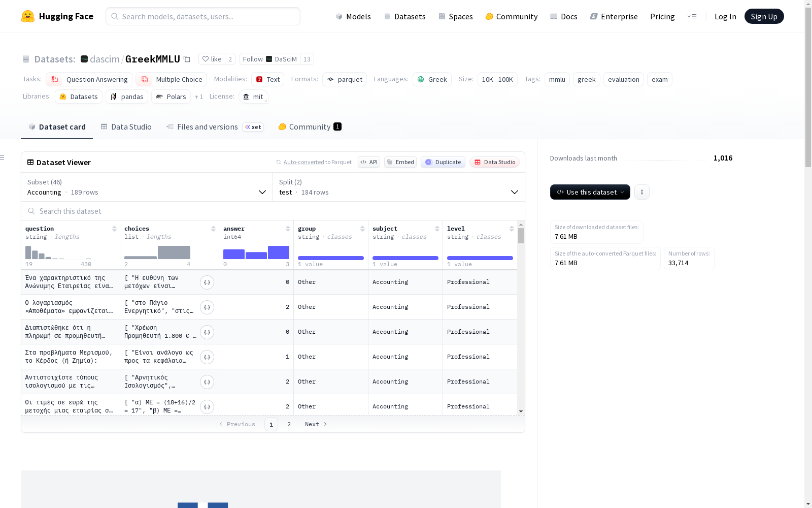Focus the search models, datasets, users field

click(x=203, y=16)
